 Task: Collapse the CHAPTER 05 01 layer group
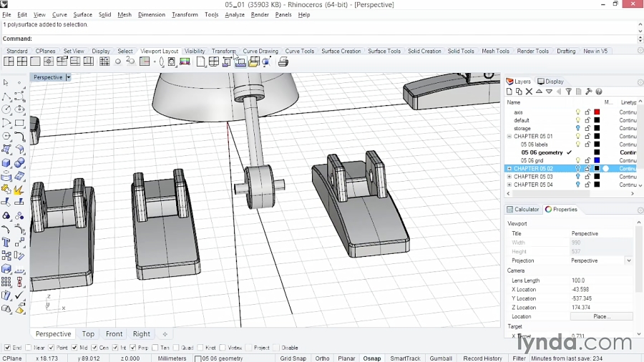click(x=509, y=136)
